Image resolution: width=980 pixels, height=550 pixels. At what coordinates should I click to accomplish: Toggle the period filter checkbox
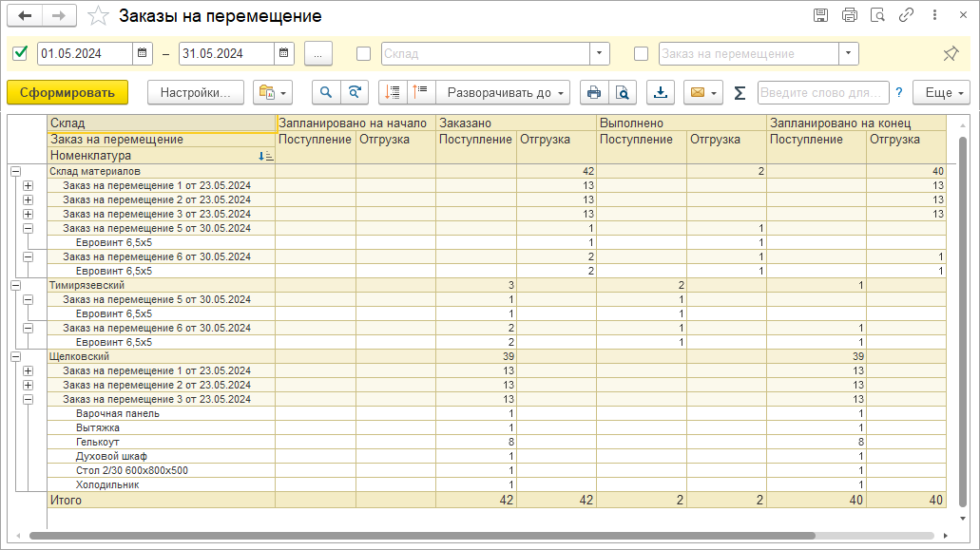(x=20, y=53)
